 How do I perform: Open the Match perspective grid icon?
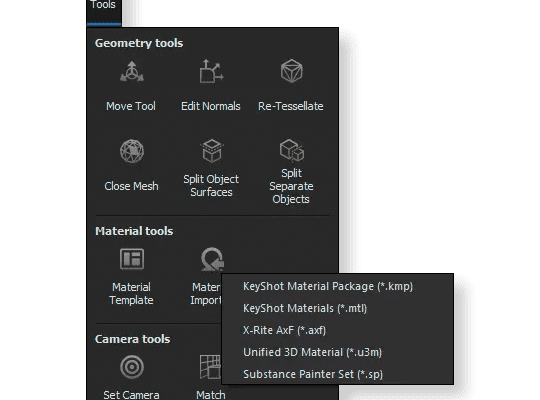(x=210, y=367)
